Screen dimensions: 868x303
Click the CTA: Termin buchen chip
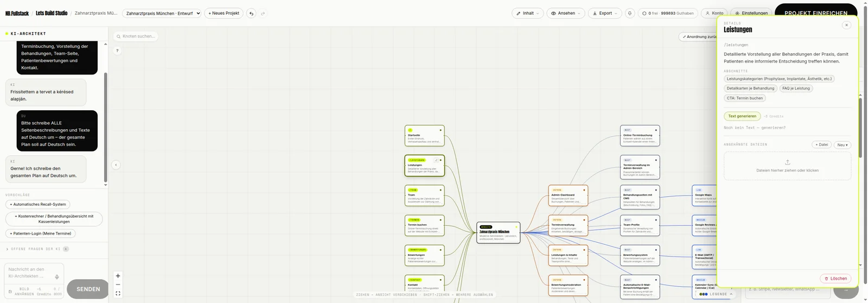[x=745, y=98]
